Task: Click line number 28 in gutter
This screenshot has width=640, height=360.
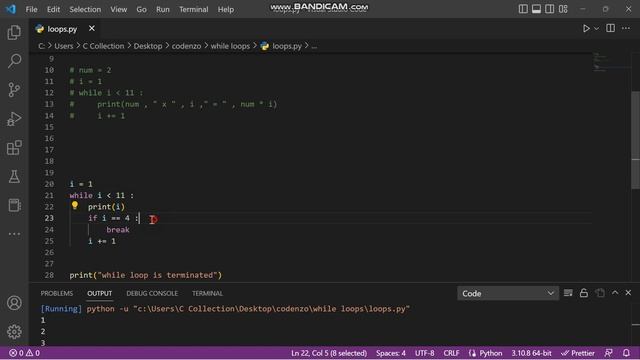Action: coord(49,275)
